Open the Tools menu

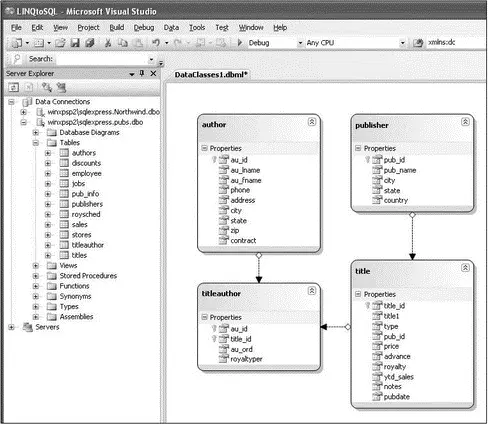[x=197, y=28]
